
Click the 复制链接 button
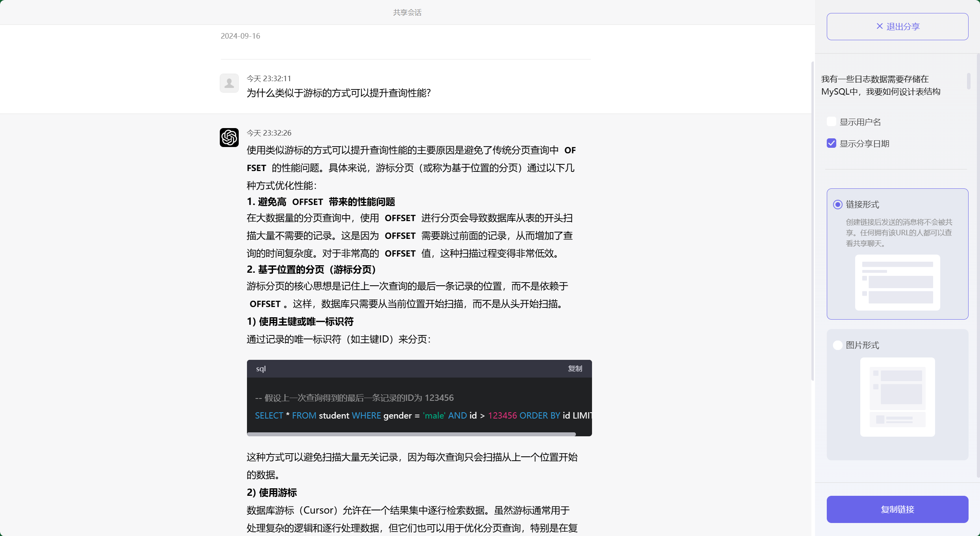point(897,509)
